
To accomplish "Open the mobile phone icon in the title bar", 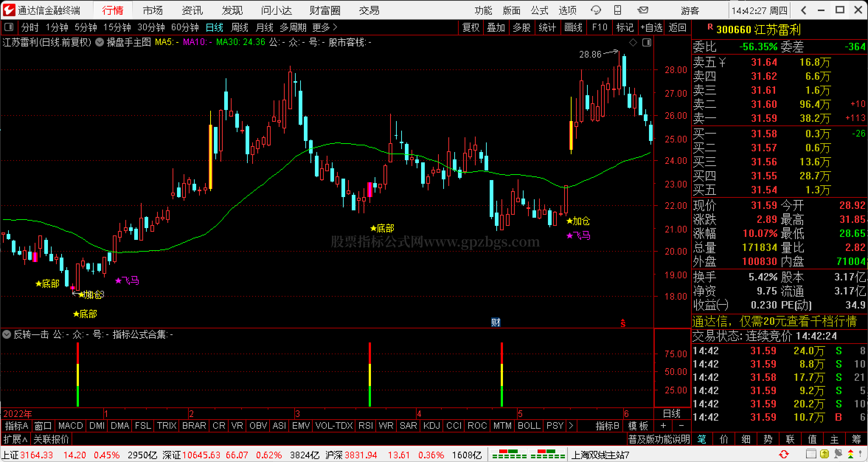I will [618, 10].
